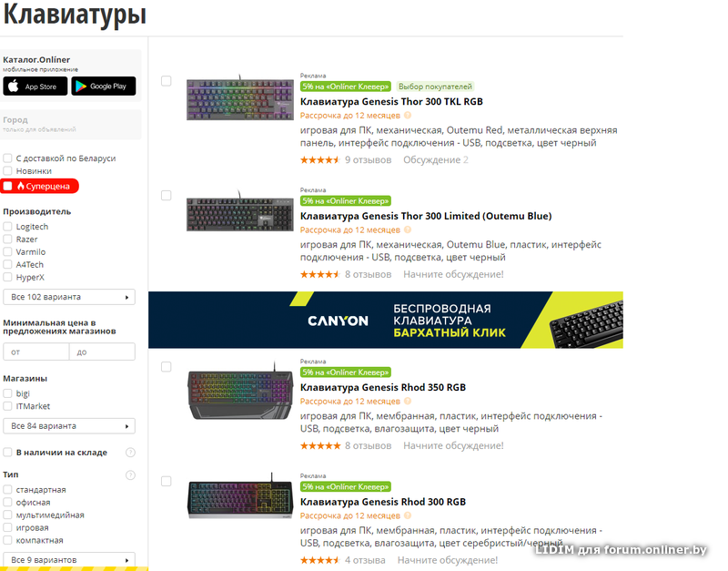The image size is (728, 571).
Task: Open '4 отзыва' for Genesis Rhod 300 RGB
Action: [x=365, y=560]
